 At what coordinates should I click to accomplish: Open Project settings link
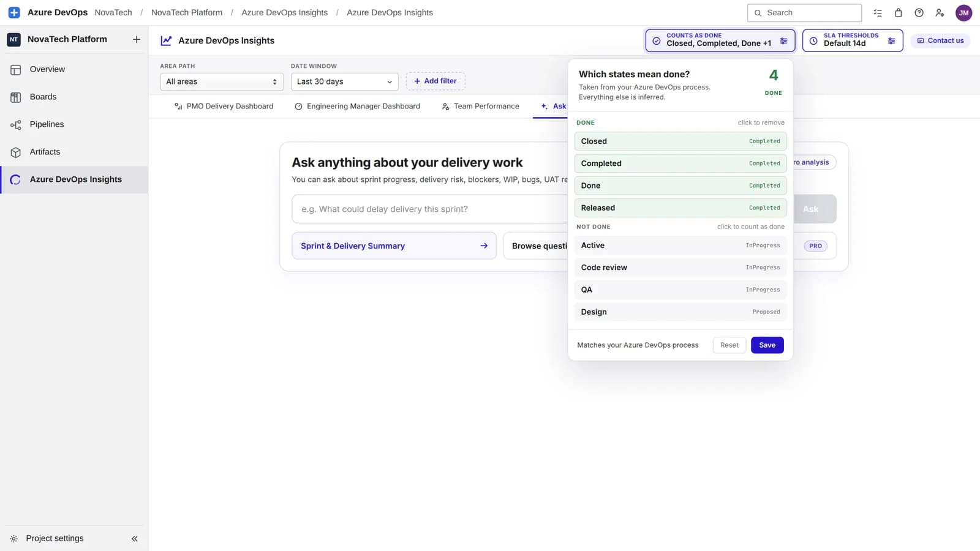55,539
